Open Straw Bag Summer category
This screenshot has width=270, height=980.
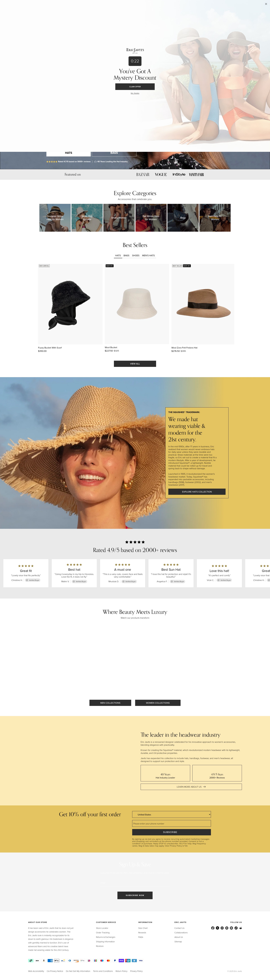[87, 218]
